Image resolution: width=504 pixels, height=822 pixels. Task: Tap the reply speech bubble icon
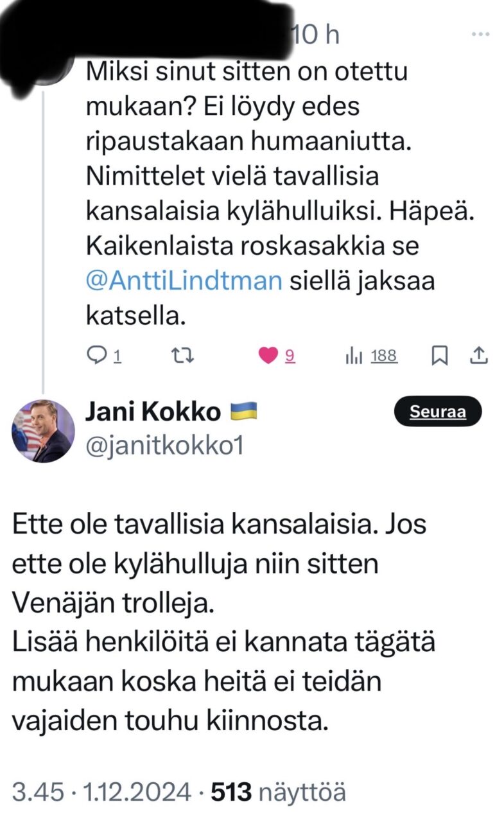[x=95, y=355]
